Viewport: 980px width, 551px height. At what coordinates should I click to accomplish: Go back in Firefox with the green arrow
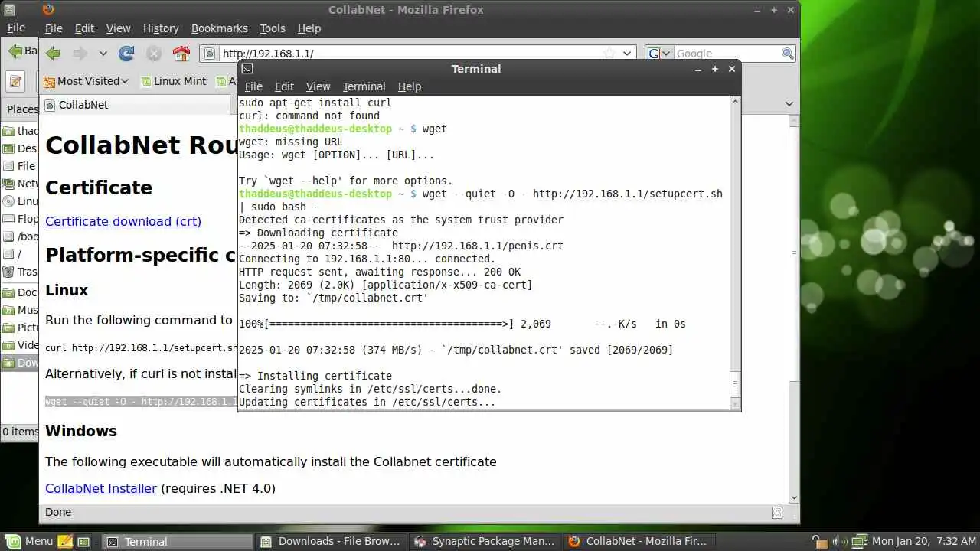pos(53,54)
